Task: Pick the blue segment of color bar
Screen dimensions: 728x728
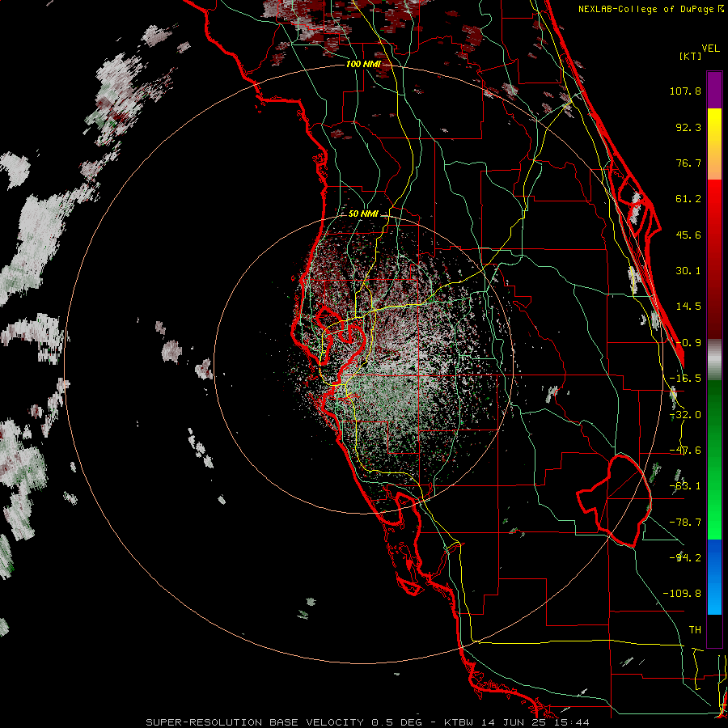Action: click(714, 577)
